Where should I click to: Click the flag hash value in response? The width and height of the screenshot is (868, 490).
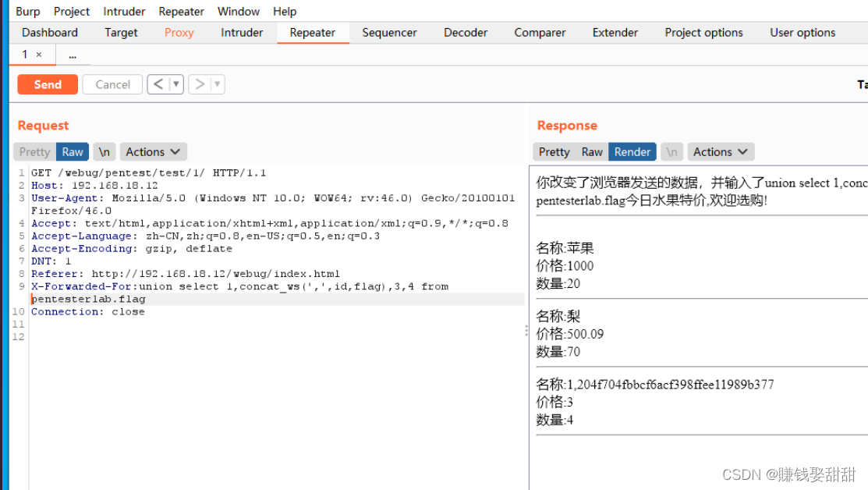[675, 384]
